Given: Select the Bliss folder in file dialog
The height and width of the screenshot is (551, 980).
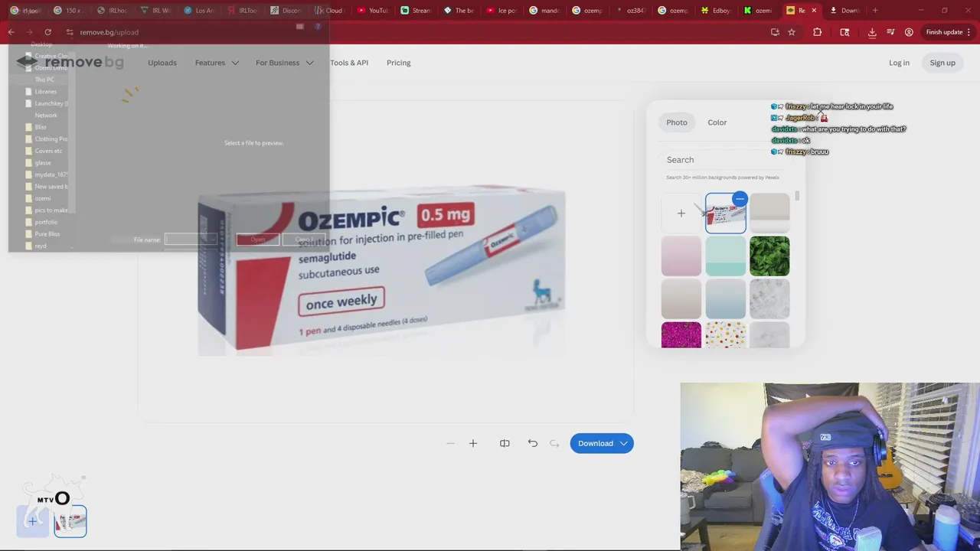Looking at the screenshot, I should coord(41,127).
